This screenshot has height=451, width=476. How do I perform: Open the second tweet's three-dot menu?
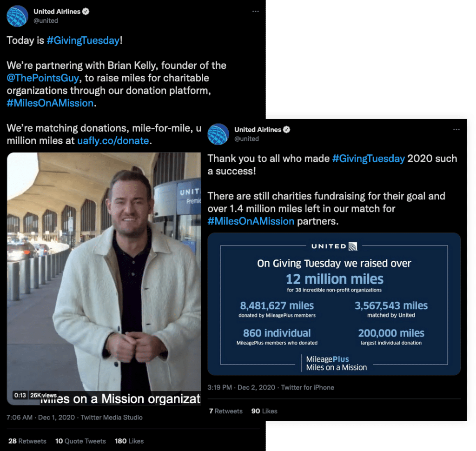click(456, 130)
